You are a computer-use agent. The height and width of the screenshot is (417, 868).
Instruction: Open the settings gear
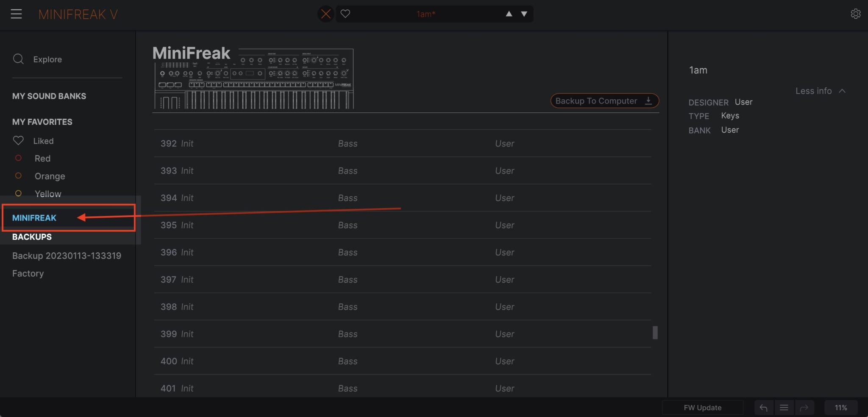856,14
